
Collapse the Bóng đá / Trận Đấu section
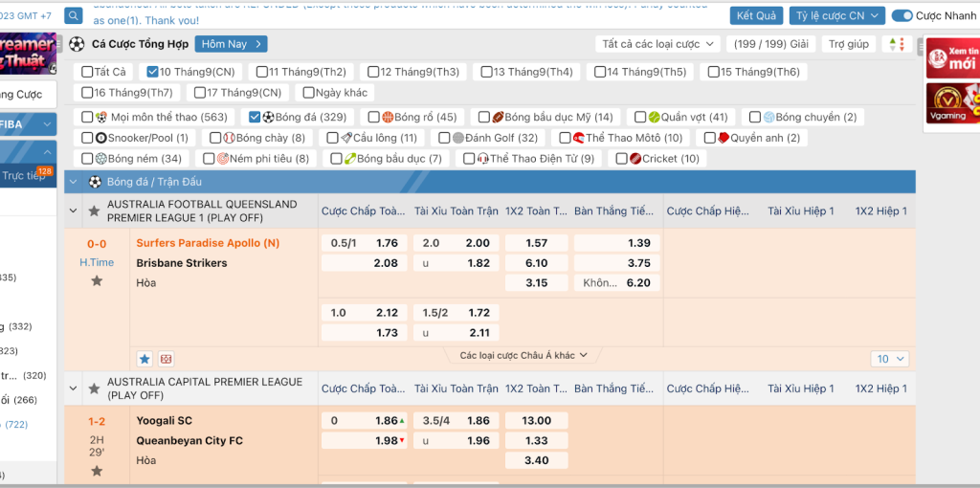point(74,182)
